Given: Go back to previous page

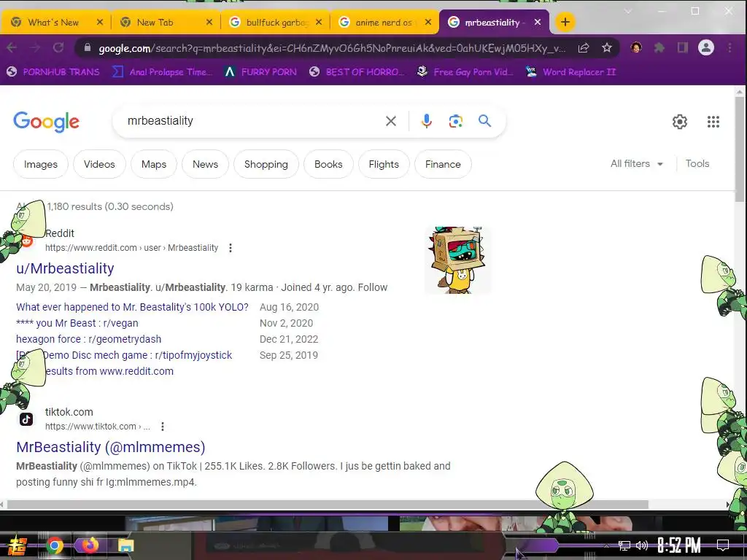Looking at the screenshot, I should point(12,47).
